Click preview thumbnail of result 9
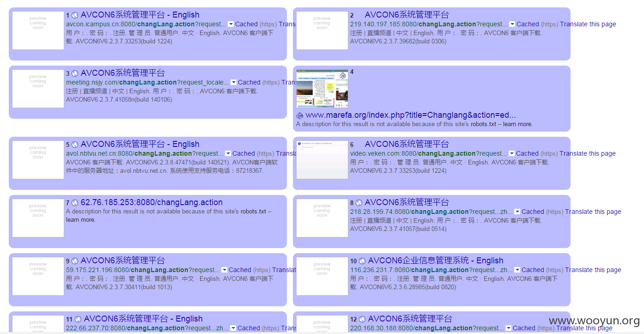This screenshot has height=334, width=644. (x=38, y=276)
